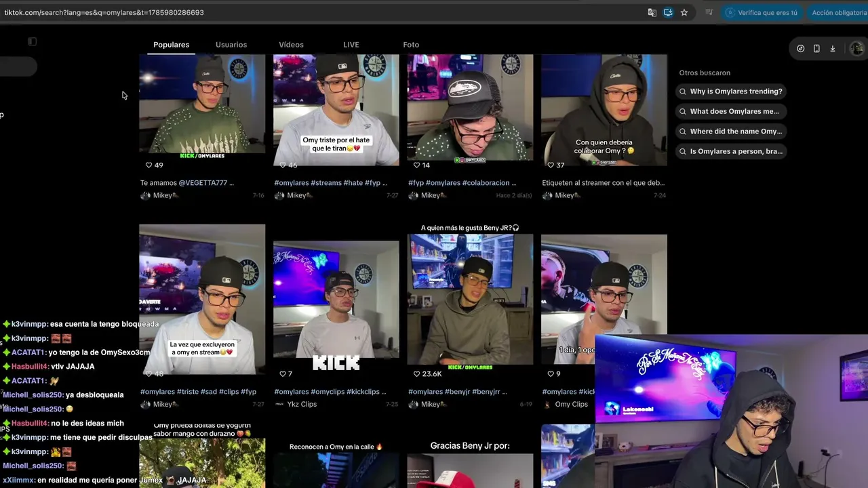Open the TikTok coins icon
The image size is (868, 488).
(801, 49)
